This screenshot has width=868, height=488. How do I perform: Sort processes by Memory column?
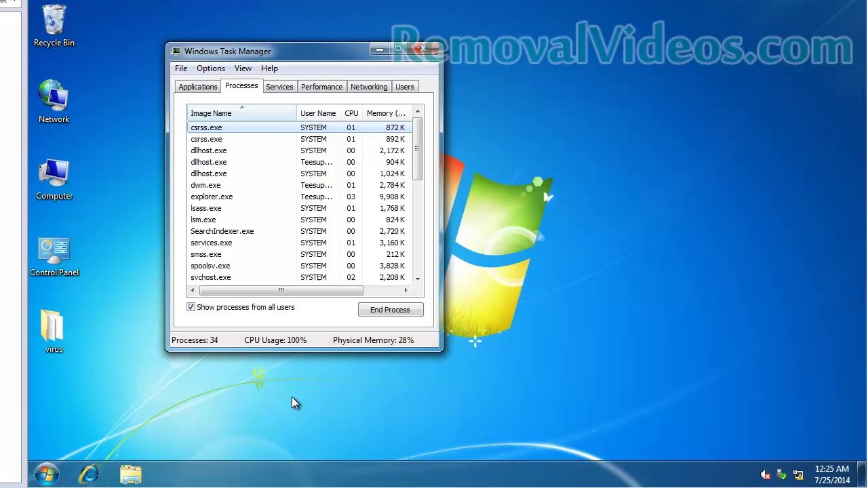point(387,113)
